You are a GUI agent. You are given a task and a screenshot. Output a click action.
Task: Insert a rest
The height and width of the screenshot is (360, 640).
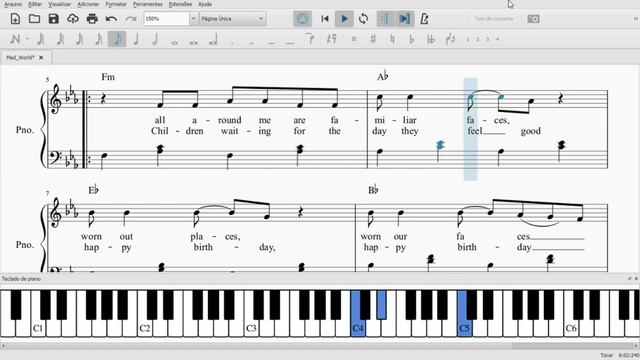tap(331, 39)
